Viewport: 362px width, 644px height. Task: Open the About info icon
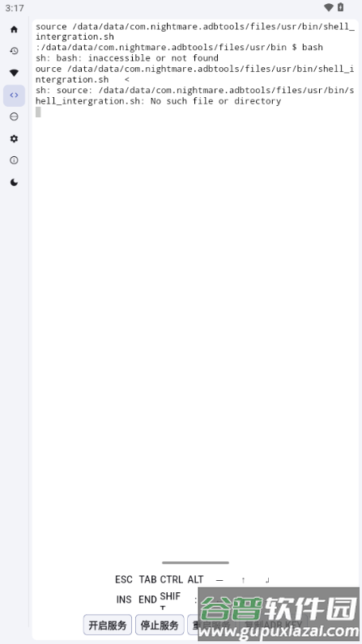[14, 160]
